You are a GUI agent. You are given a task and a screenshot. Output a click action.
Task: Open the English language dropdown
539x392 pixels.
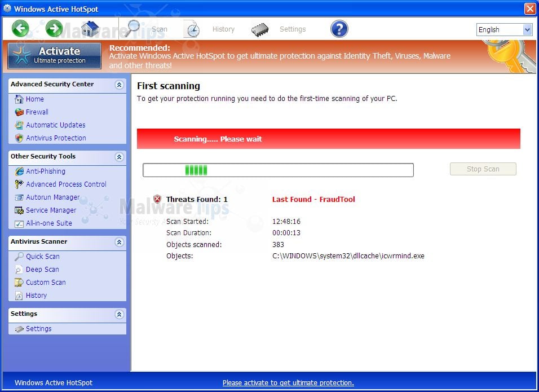tap(505, 29)
